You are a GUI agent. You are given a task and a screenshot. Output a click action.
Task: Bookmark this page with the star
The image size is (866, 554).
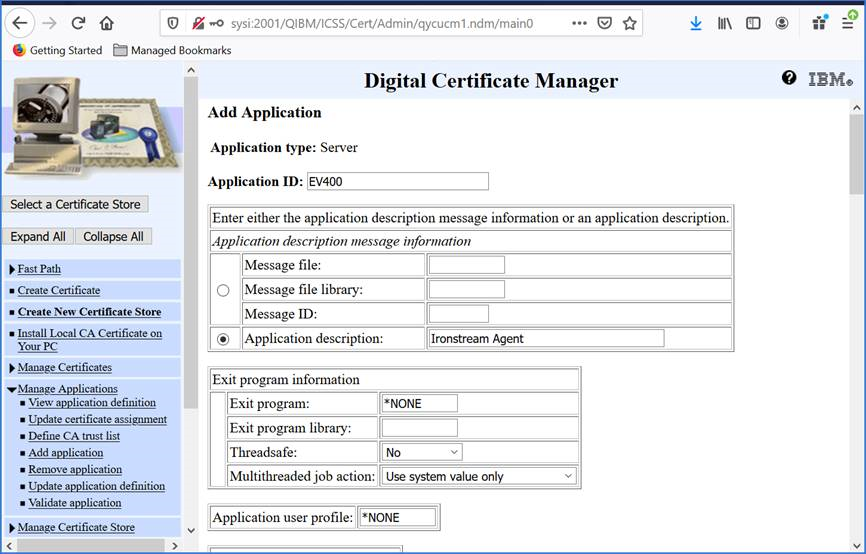tap(630, 23)
